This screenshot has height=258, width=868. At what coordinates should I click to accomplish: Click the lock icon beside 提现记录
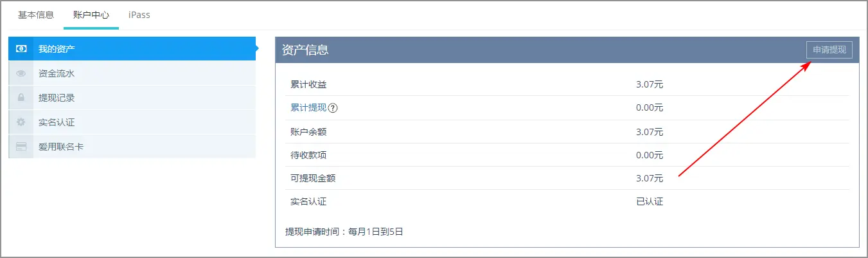point(21,98)
